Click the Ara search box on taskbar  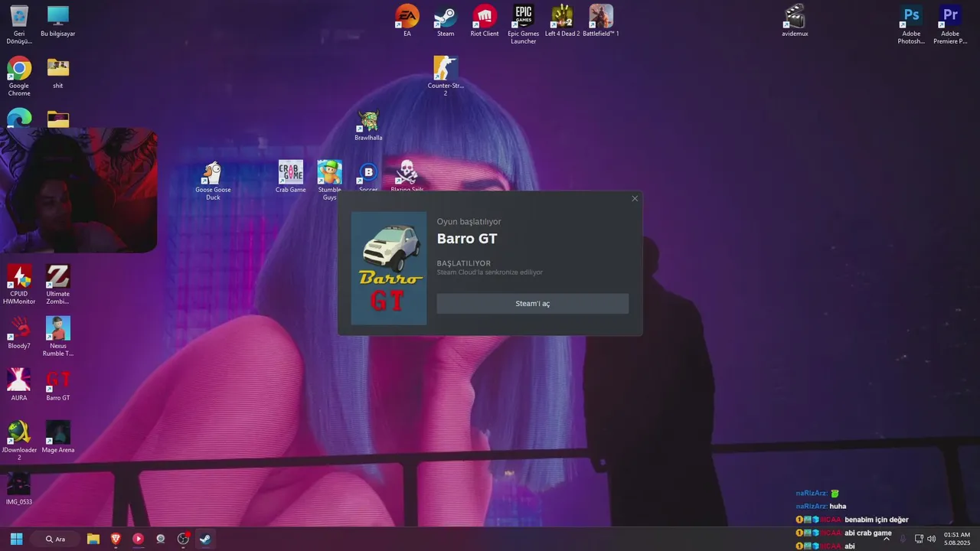(x=55, y=539)
